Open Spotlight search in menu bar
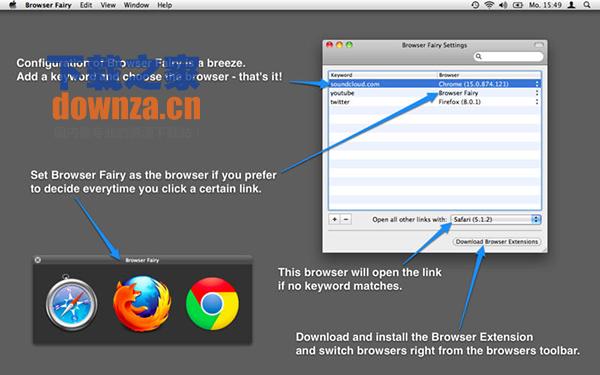 coord(587,5)
